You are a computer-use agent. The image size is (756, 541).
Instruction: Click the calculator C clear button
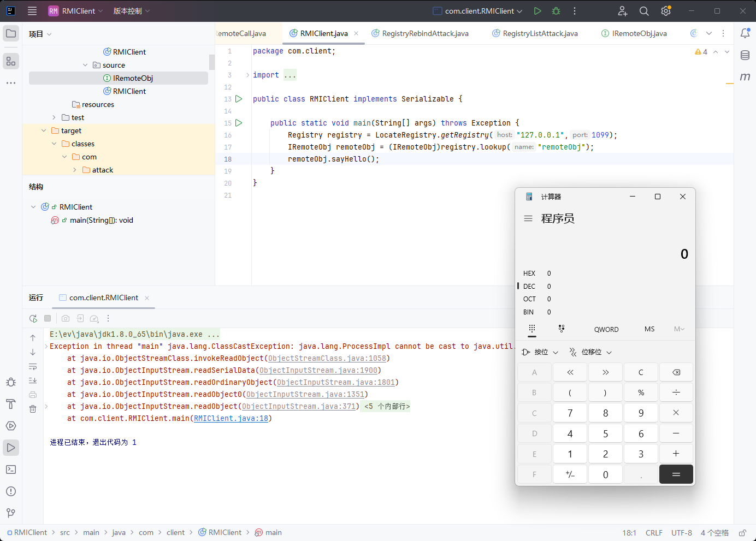(x=641, y=372)
